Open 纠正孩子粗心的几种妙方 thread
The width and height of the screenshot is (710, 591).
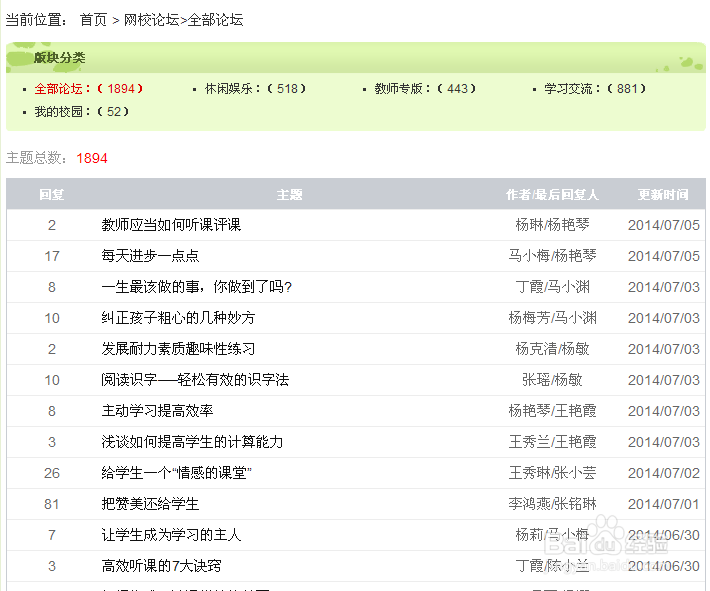[178, 318]
